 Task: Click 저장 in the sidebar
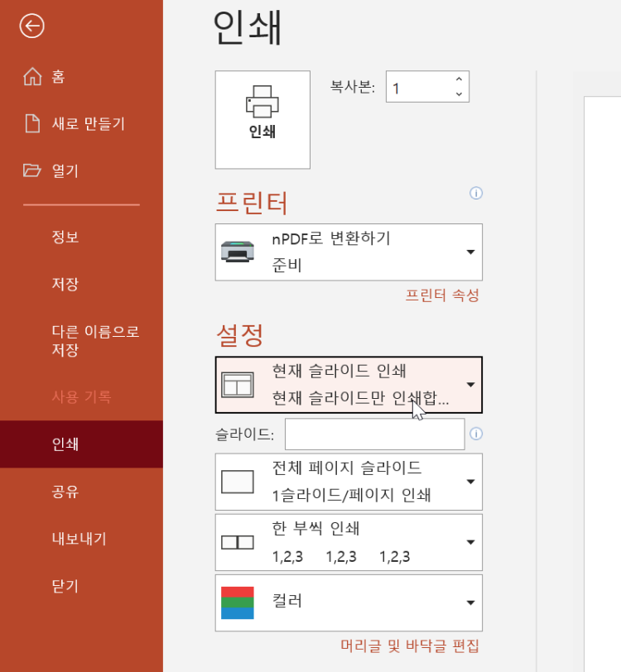click(x=81, y=284)
